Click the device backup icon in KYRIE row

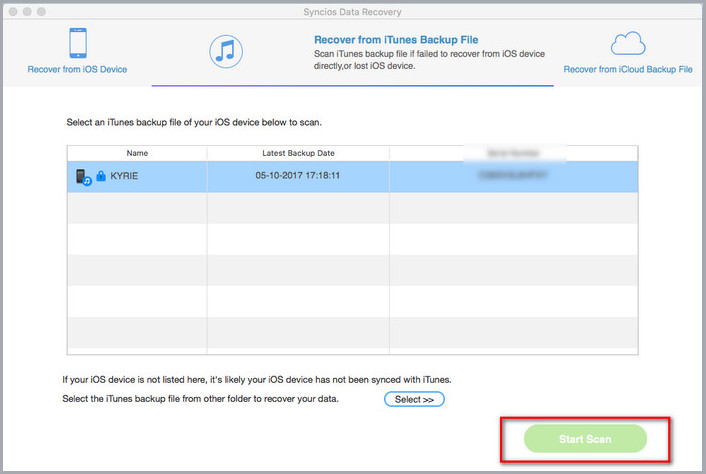[83, 177]
